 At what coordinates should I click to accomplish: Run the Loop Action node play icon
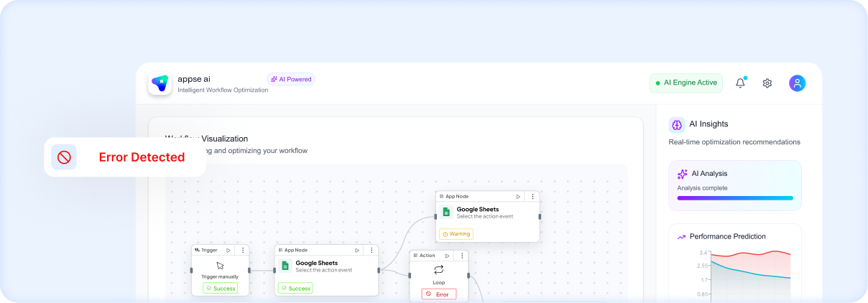click(447, 255)
